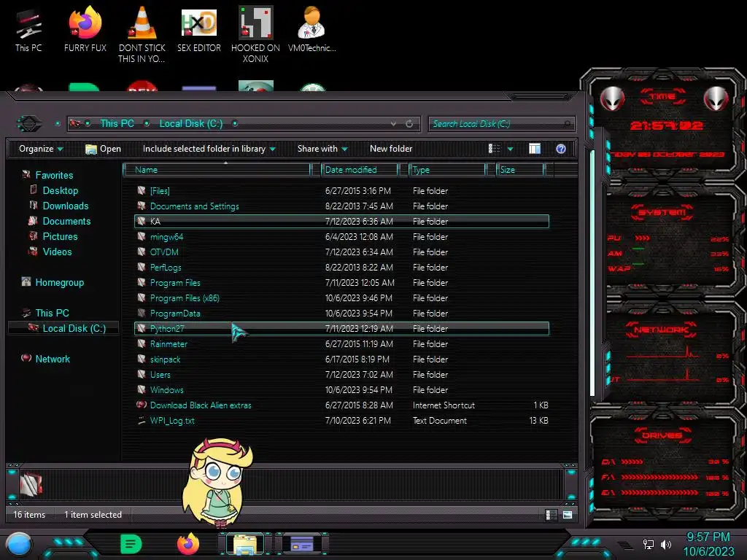The width and height of the screenshot is (747, 560).
Task: Expand the address bar history dropdown
Action: click(393, 124)
